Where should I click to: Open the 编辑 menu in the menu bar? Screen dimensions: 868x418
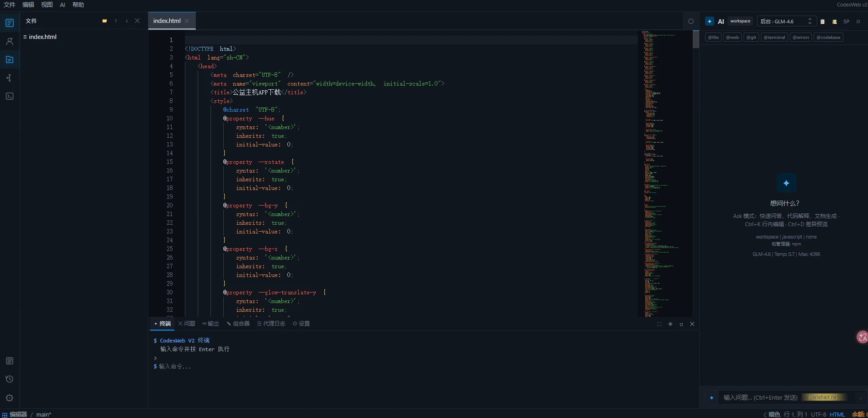coord(28,5)
